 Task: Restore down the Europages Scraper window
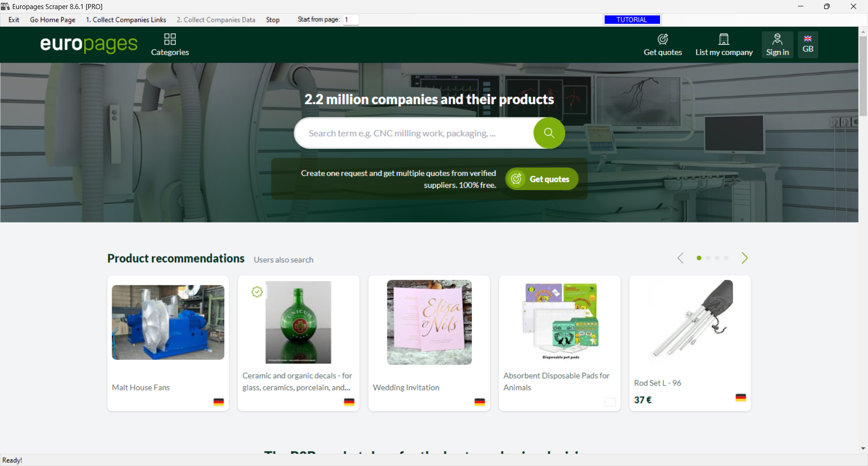(827, 6)
